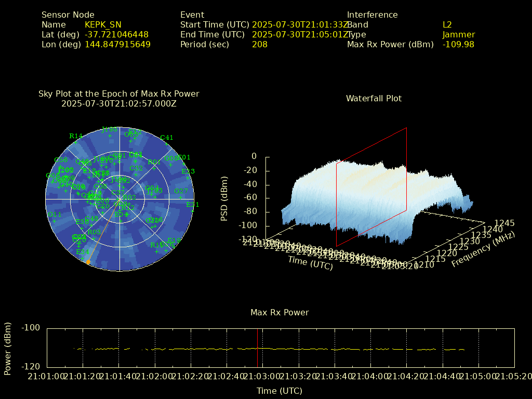
Task: Click the orange interference direction dot
Action: (88, 262)
